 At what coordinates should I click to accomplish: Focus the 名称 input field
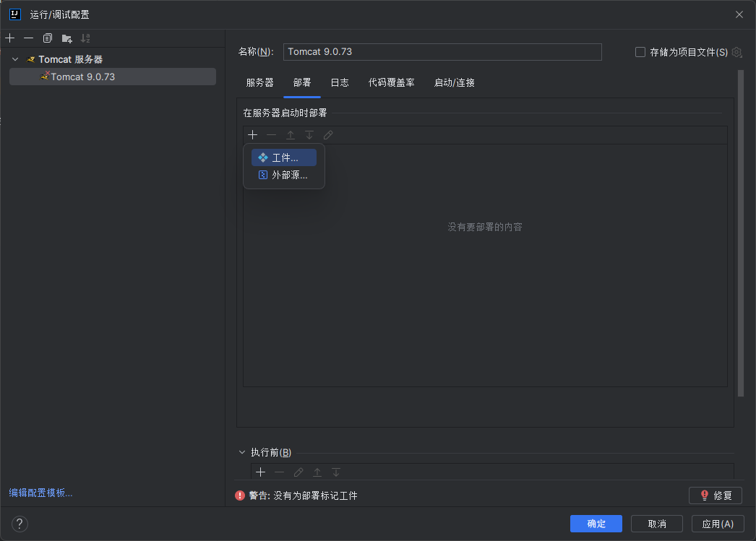[x=442, y=52]
